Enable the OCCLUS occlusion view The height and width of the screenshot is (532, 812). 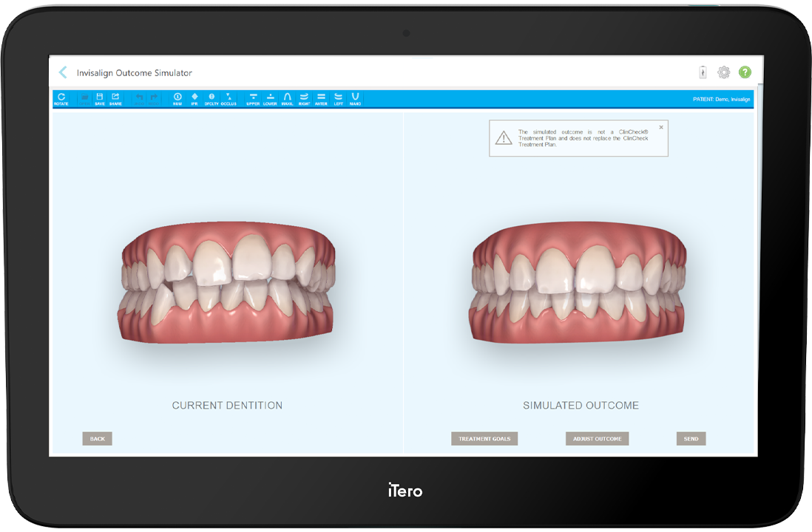pyautogui.click(x=229, y=99)
